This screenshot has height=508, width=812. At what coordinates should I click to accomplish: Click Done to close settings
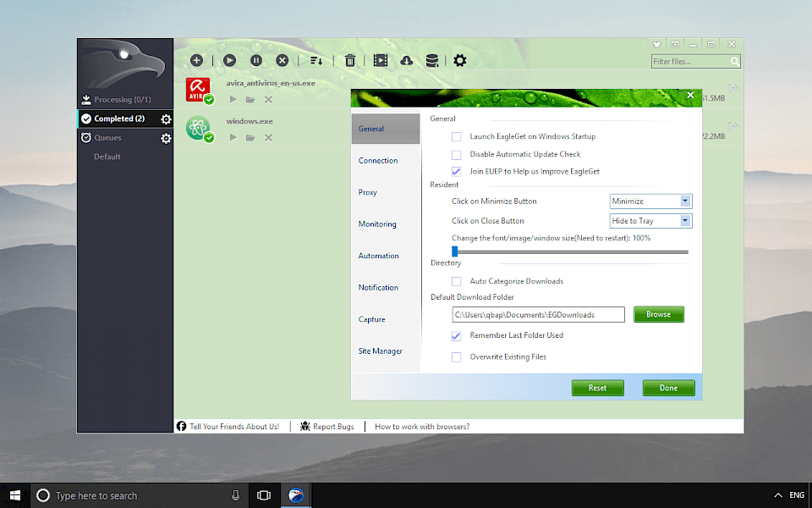click(x=668, y=388)
